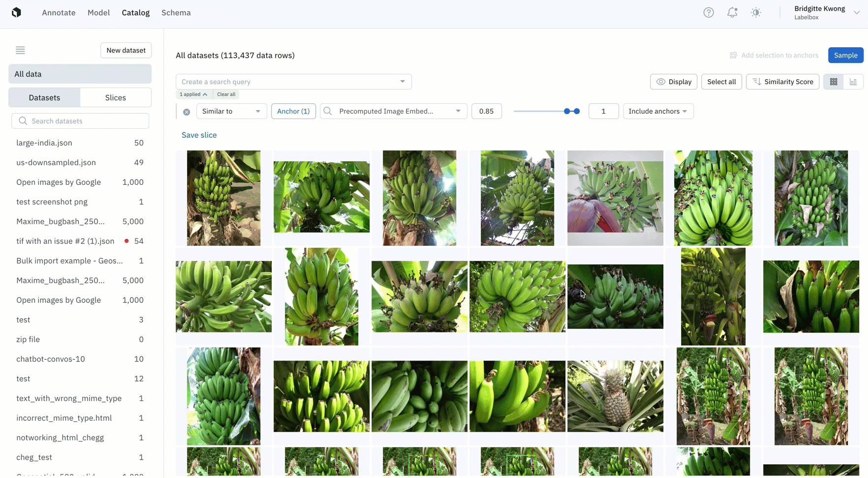The width and height of the screenshot is (868, 478).
Task: Open the Include anchors dropdown
Action: (x=658, y=111)
